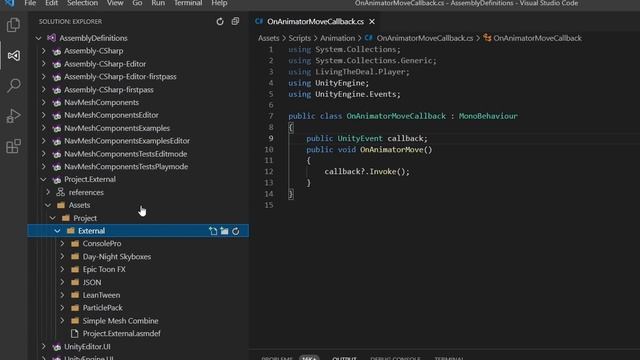Open the Help menu
The height and width of the screenshot is (360, 640).
click(219, 3)
